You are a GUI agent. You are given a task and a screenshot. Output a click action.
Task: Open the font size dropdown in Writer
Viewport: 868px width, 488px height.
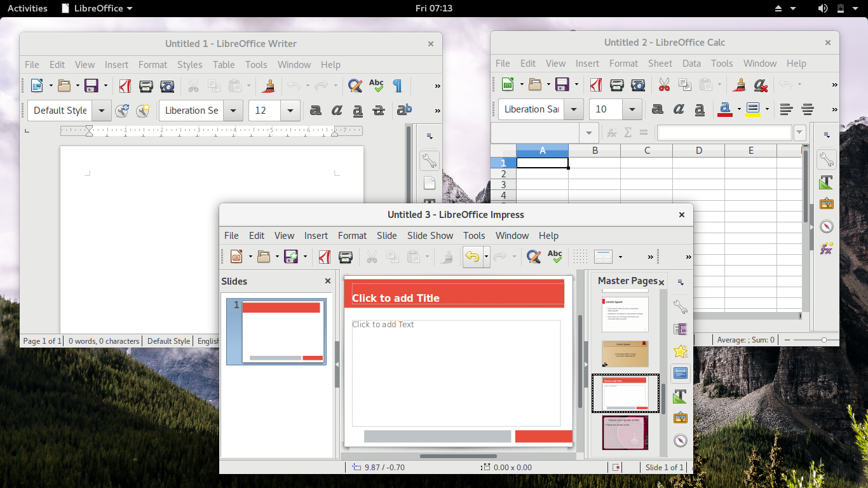[x=290, y=110]
